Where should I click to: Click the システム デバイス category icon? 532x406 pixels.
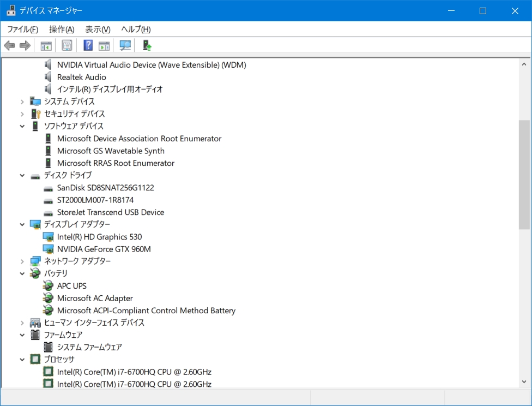click(x=35, y=101)
